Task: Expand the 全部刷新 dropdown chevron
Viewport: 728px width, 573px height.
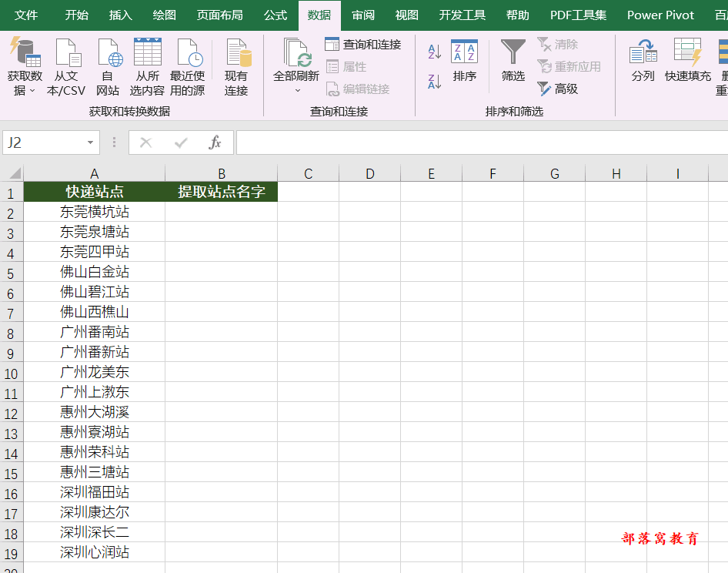Action: tap(298, 91)
